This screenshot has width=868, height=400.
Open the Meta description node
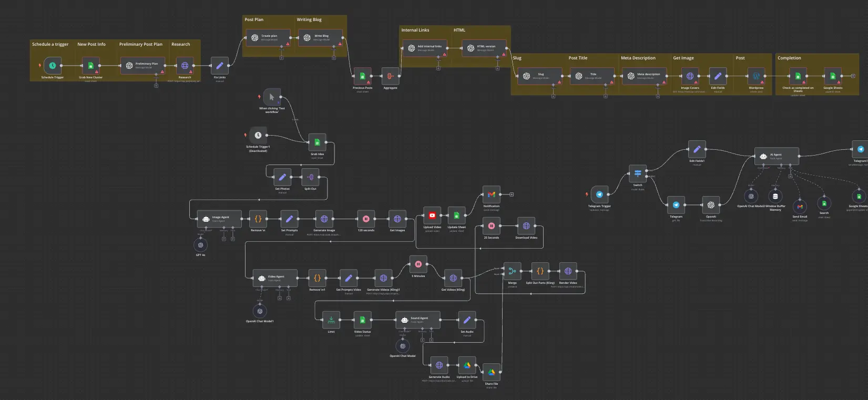tap(645, 76)
